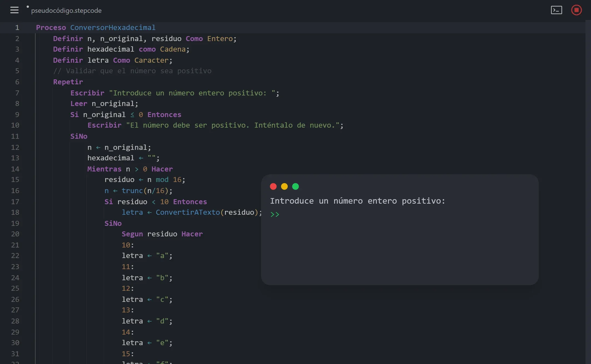This screenshot has width=591, height=364.
Task: Click the green console window circle
Action: tap(295, 186)
